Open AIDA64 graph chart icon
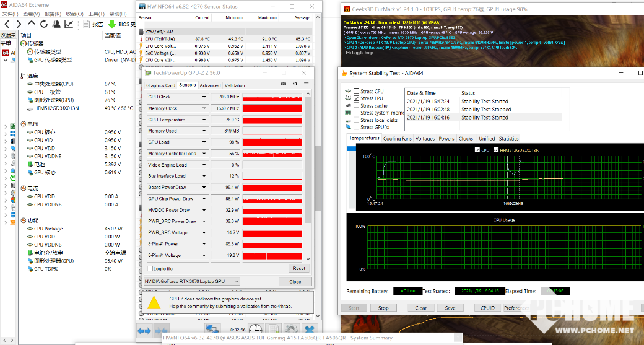This screenshot has width=644, height=345. tap(69, 24)
